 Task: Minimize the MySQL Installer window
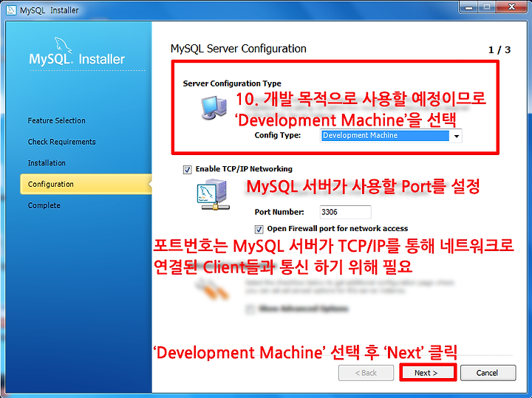(469, 7)
